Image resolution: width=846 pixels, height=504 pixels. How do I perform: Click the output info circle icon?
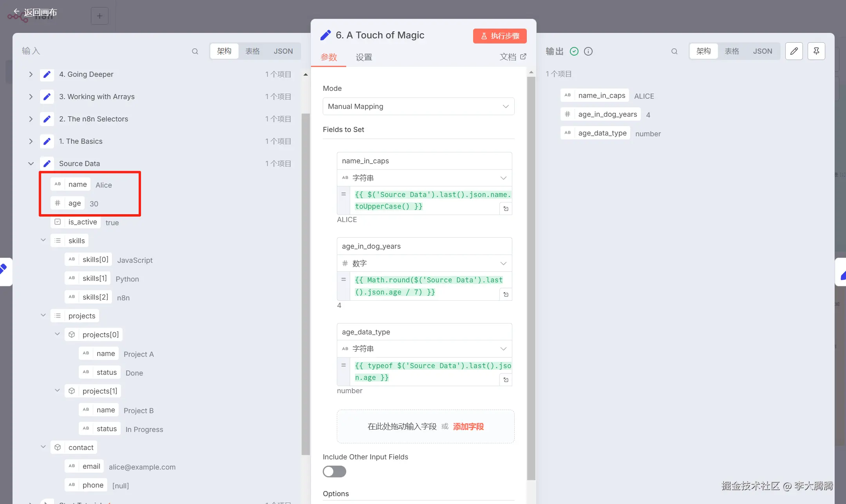588,51
